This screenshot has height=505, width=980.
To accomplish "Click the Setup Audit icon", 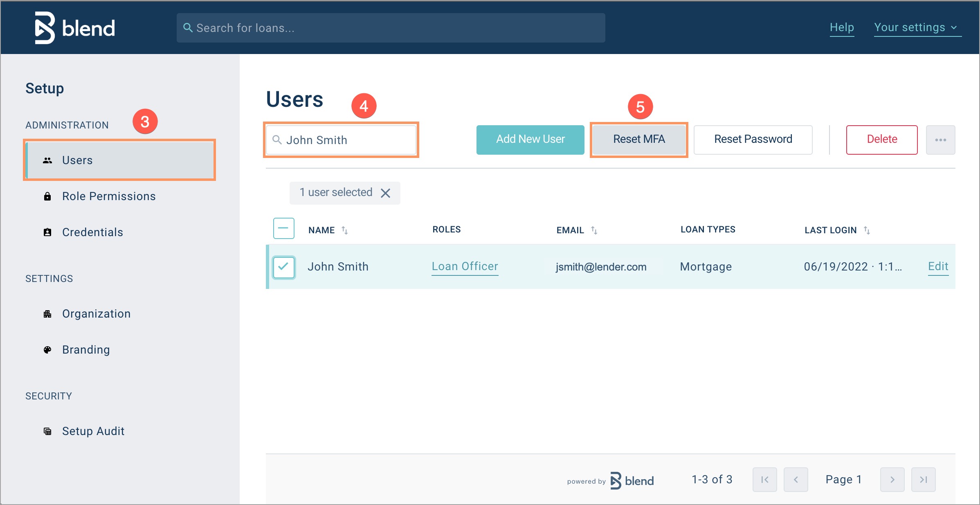I will [47, 431].
